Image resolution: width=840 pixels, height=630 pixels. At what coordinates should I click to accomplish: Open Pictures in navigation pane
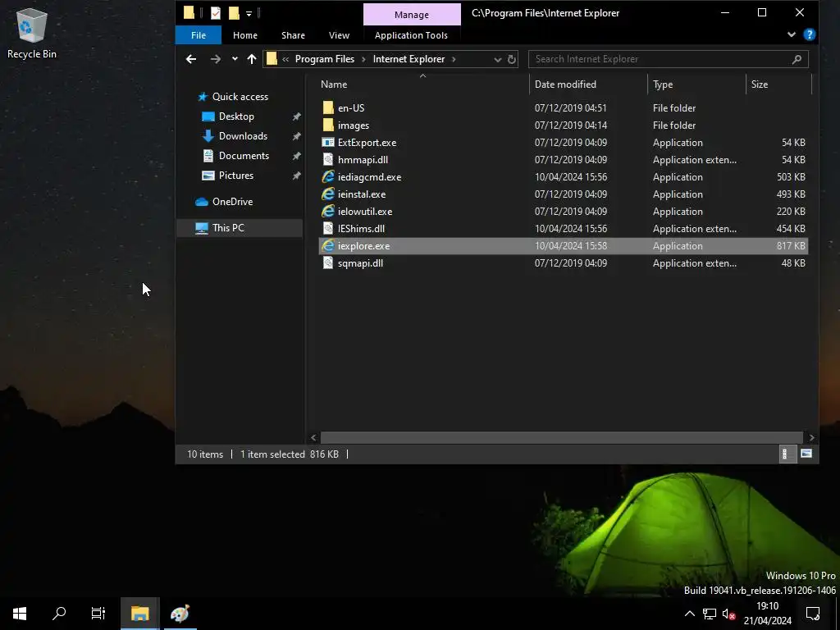click(x=235, y=176)
